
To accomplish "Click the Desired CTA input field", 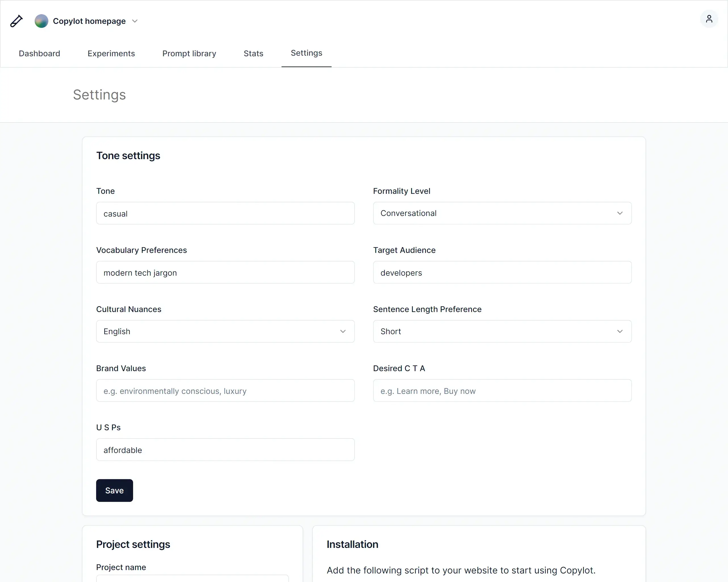I will coord(502,390).
